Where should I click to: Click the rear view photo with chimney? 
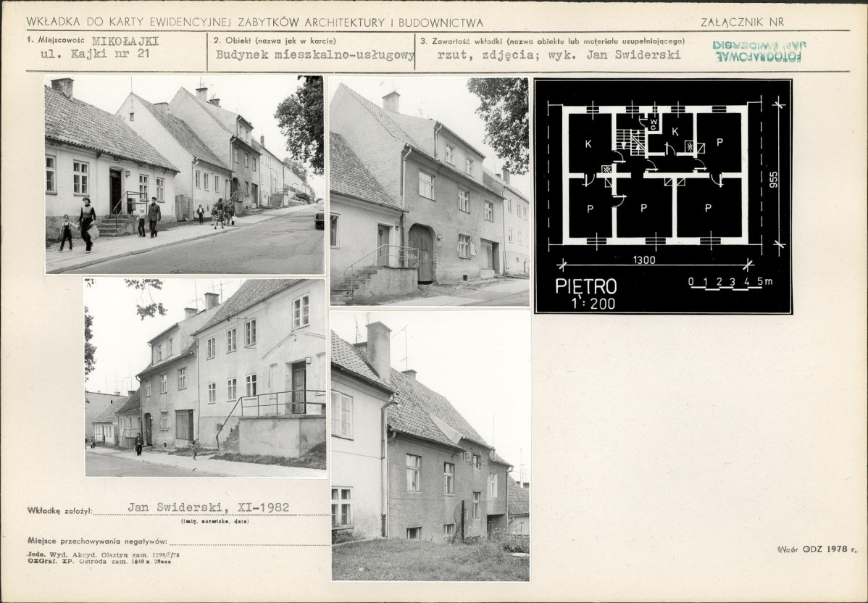[430, 446]
